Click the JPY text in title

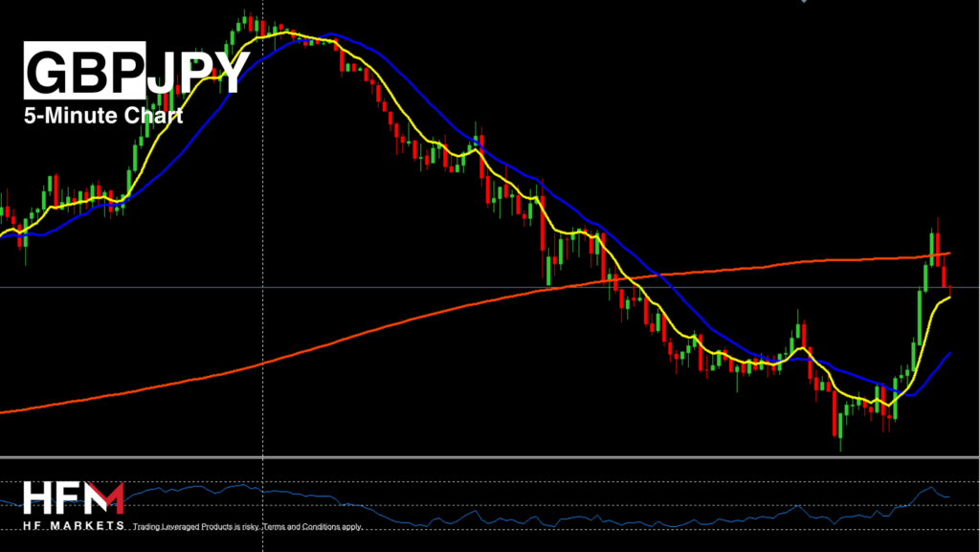(x=198, y=71)
